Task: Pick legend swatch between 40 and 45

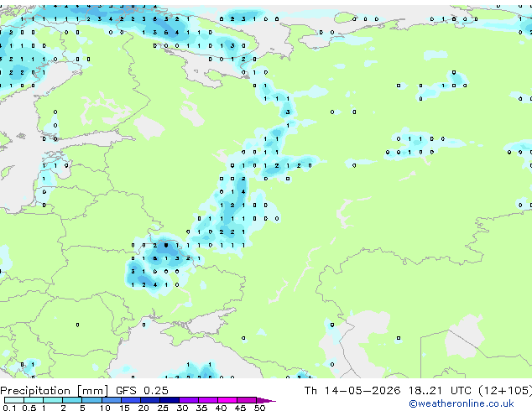Action: [x=227, y=400]
